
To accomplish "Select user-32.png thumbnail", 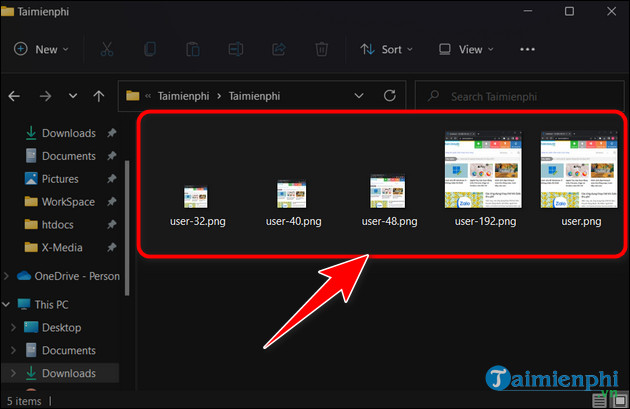I will tap(196, 196).
